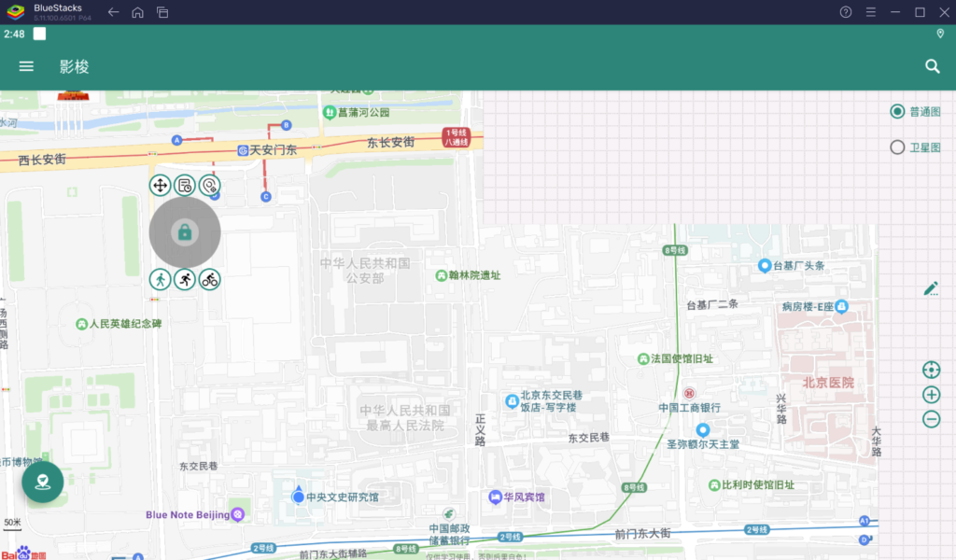Click the green location button at bottom left
The height and width of the screenshot is (560, 956).
point(43,482)
